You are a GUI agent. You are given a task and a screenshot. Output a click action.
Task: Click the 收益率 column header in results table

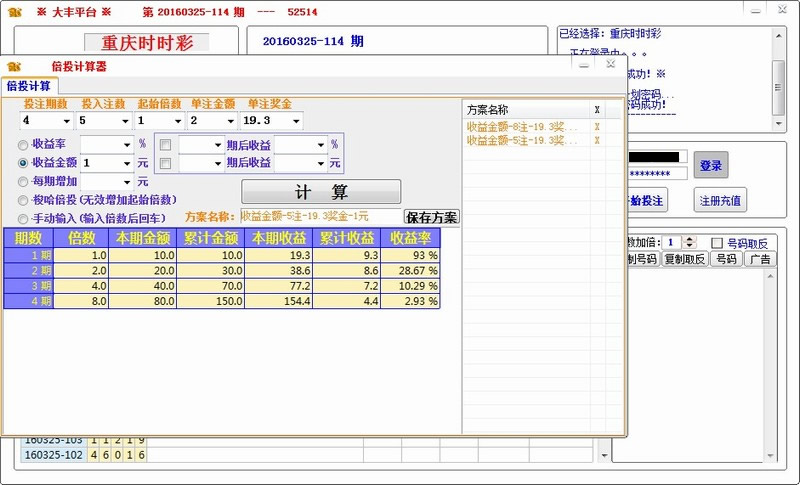click(410, 238)
